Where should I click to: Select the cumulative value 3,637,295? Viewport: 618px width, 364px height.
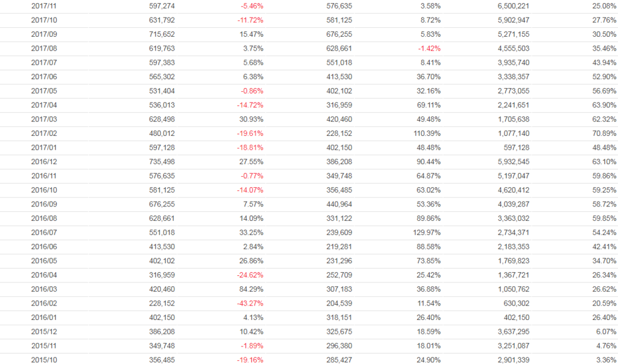(x=514, y=331)
